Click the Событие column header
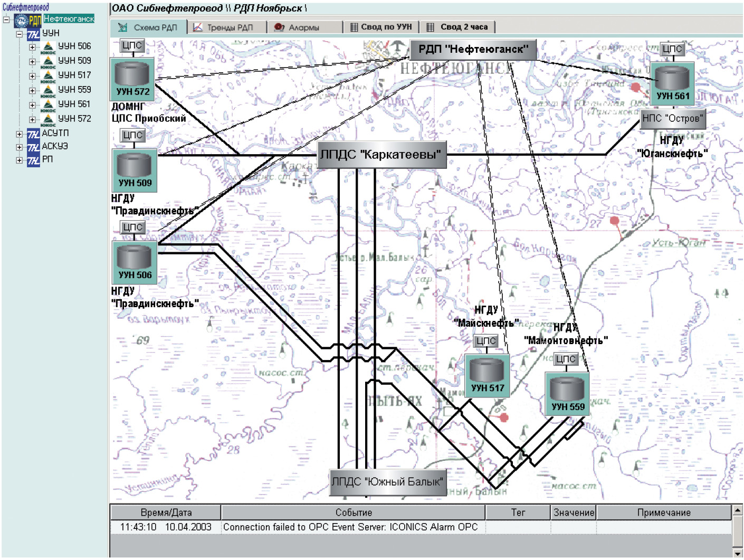This screenshot has height=560, width=744. click(353, 512)
